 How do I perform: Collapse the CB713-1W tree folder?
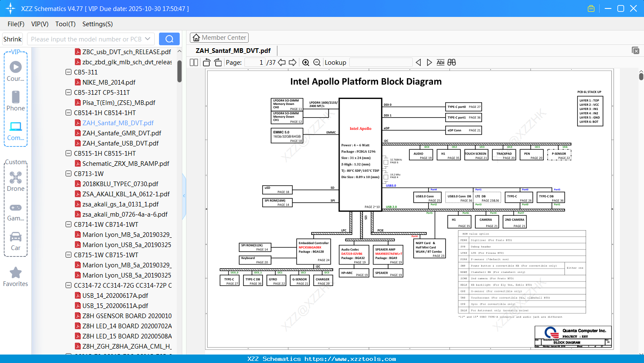pos(69,174)
